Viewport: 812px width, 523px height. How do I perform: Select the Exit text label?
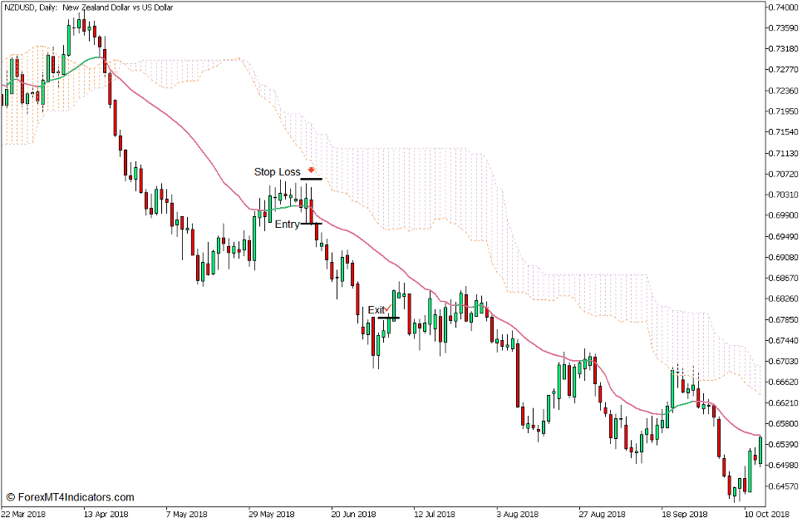376,309
